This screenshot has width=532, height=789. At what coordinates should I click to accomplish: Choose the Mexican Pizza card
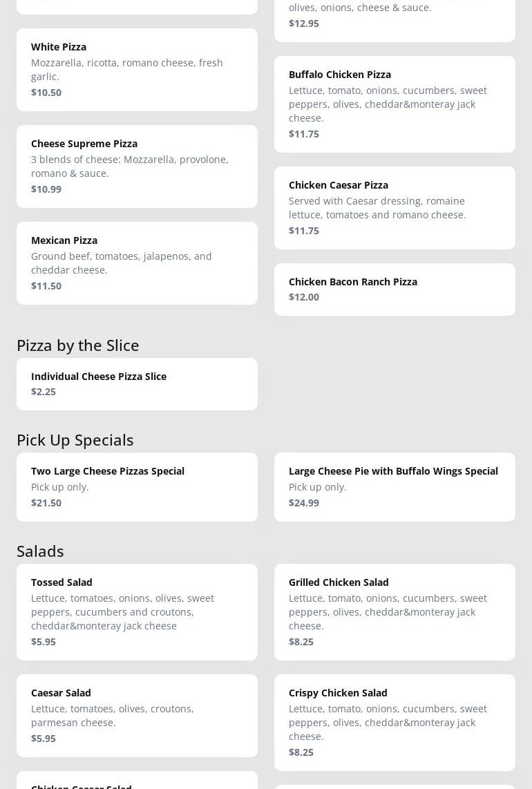click(x=137, y=263)
